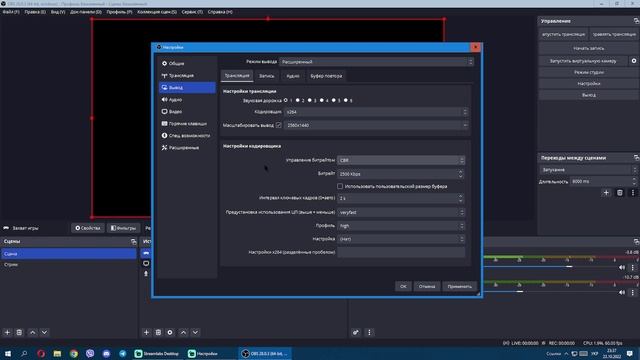Click the x264 custom options input field

pos(401,252)
